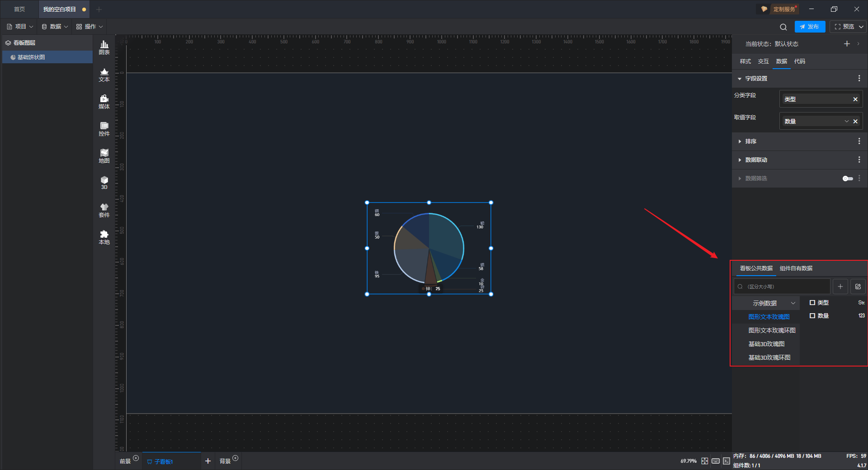
Task: Switch to the 样式 tab
Action: tap(745, 61)
